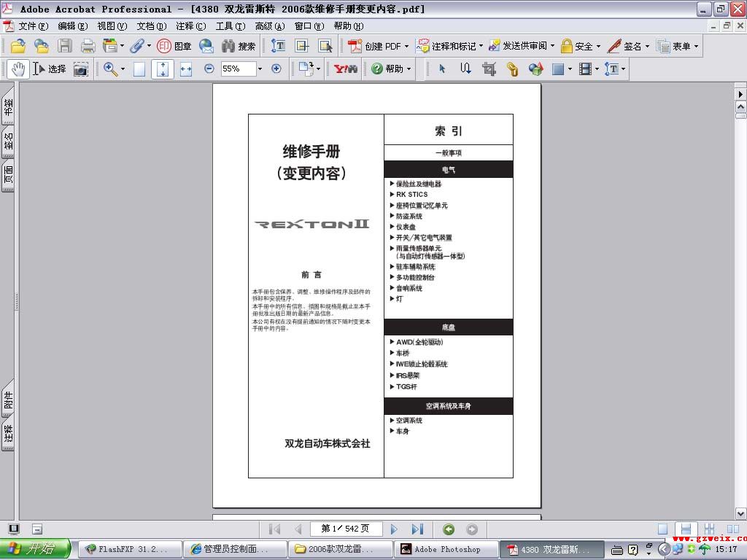Open the 页面 pages side tab
The image size is (747, 560).
click(x=8, y=174)
